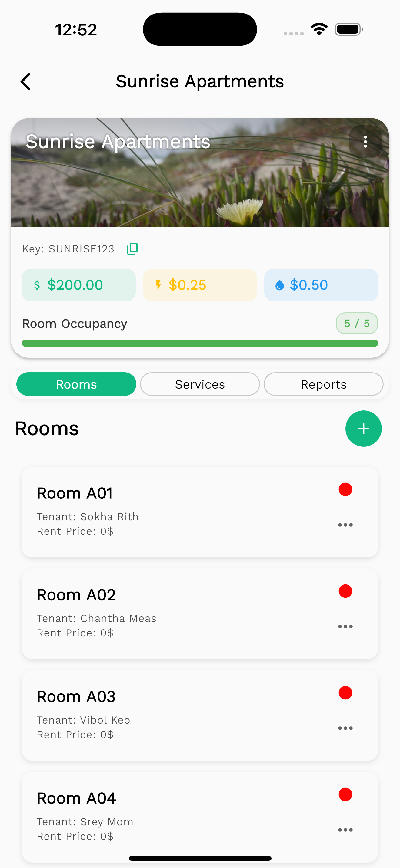Tap the back arrow icon
Viewport: 400px width, 868px height.
click(26, 82)
